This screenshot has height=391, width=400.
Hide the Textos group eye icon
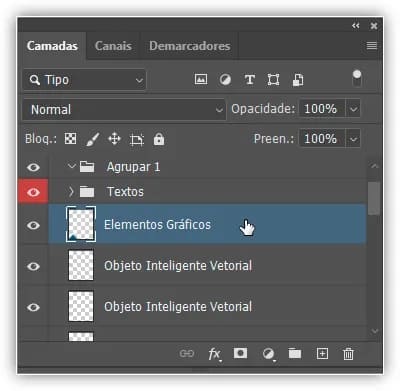pos(33,192)
